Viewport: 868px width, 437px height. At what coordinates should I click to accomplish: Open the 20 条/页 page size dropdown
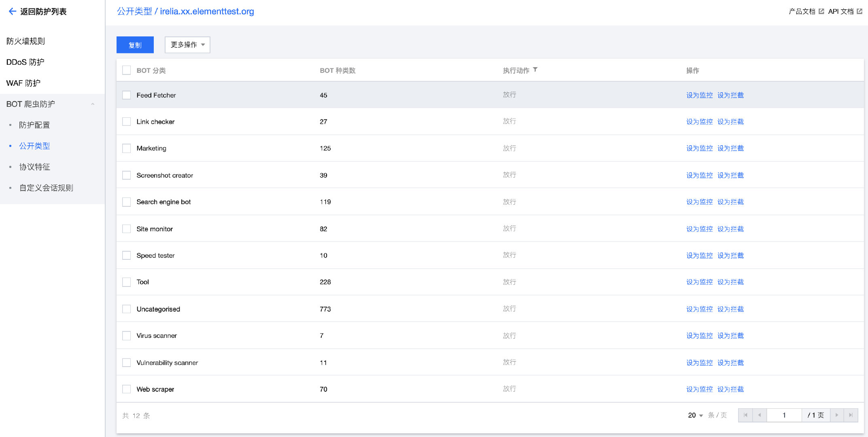[x=696, y=415]
